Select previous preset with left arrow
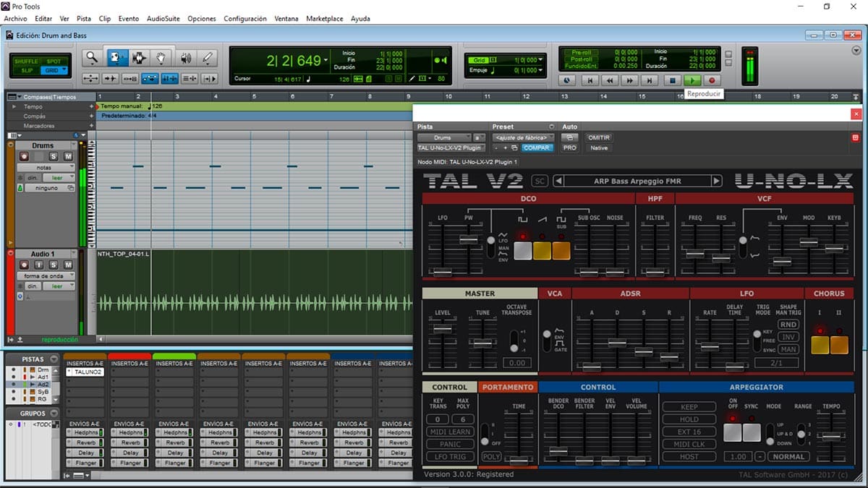The height and width of the screenshot is (488, 868). tap(558, 181)
